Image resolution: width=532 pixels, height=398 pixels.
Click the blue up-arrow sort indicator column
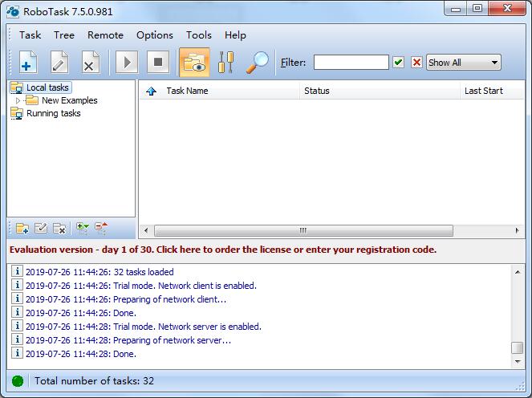coord(151,91)
